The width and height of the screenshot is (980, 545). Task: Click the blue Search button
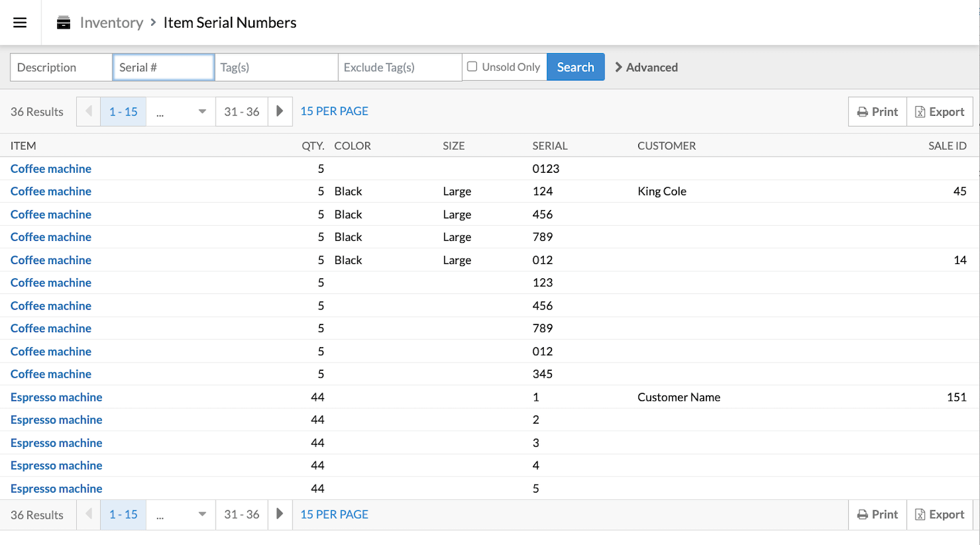point(575,67)
